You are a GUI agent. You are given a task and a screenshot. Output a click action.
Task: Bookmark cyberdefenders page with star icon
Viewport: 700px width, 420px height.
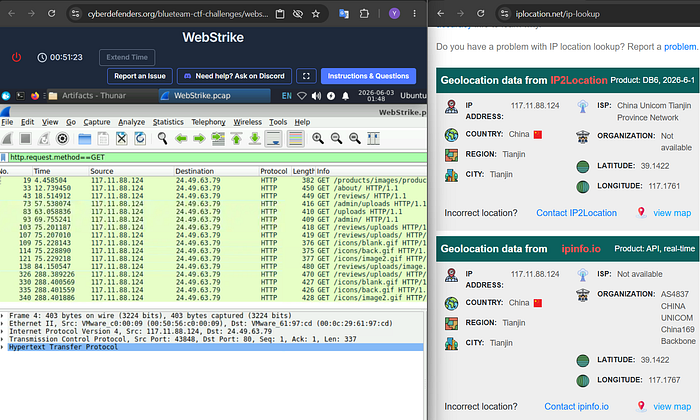click(316, 14)
